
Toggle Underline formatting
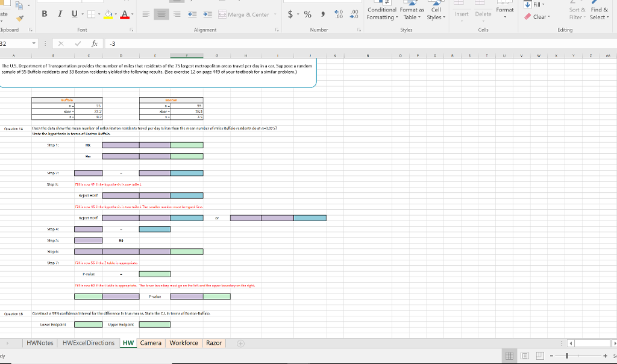[x=75, y=14]
